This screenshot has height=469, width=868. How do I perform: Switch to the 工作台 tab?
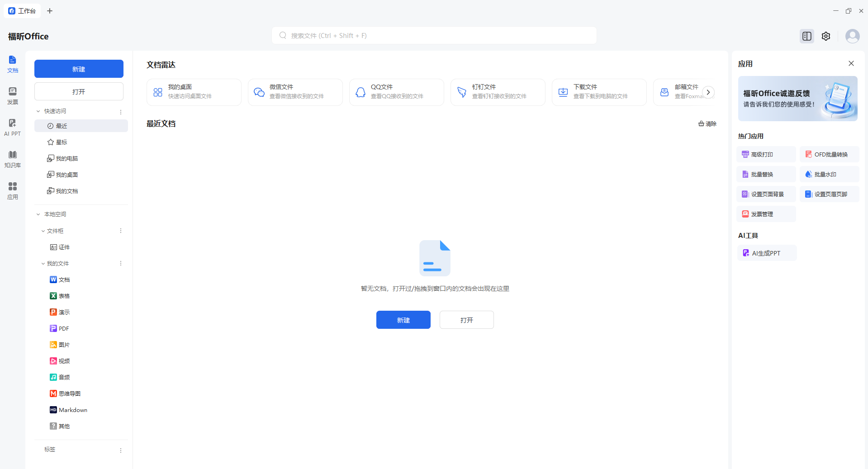pyautogui.click(x=22, y=11)
